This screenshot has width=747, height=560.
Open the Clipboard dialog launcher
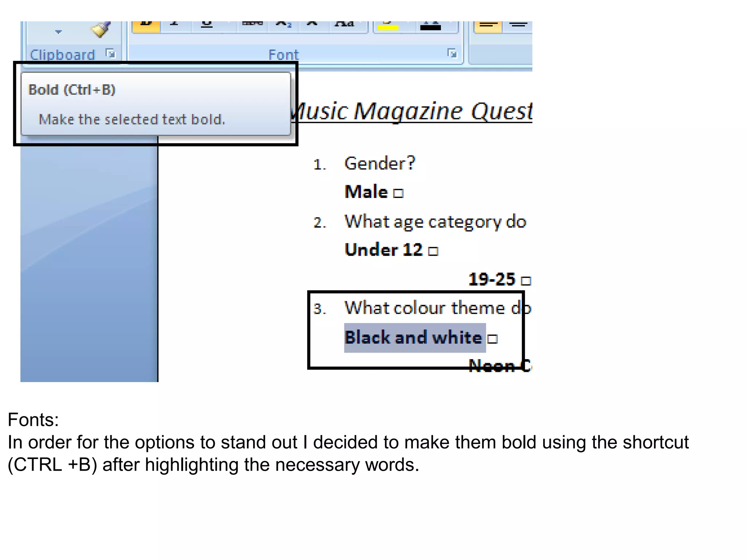[110, 54]
